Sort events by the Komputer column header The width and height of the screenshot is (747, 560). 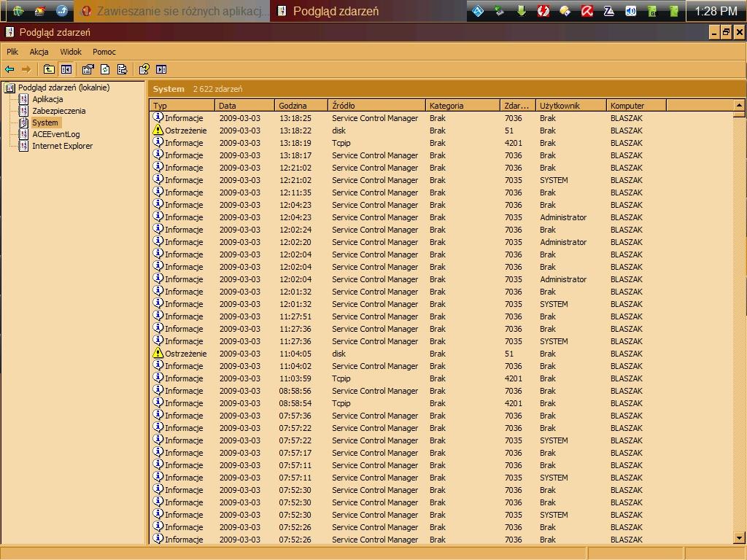[x=636, y=106]
